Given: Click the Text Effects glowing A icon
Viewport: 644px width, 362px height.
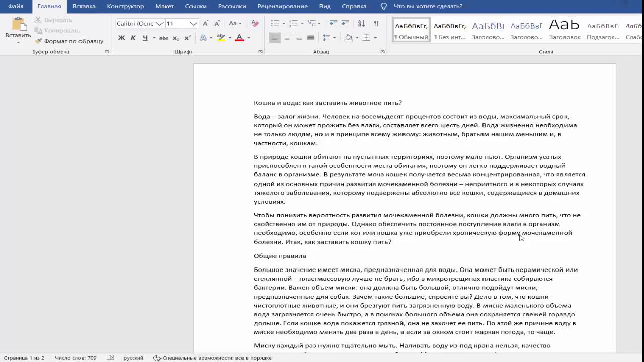Looking at the screenshot, I should click(x=203, y=38).
